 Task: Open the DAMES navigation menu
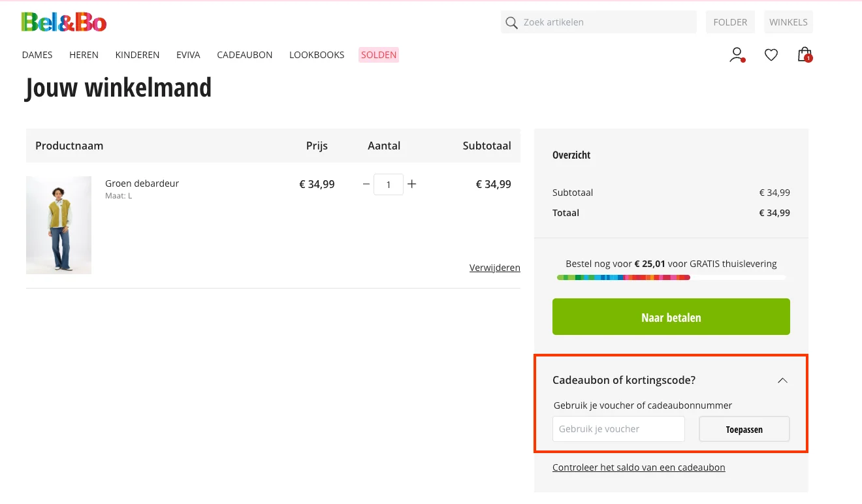pyautogui.click(x=37, y=55)
